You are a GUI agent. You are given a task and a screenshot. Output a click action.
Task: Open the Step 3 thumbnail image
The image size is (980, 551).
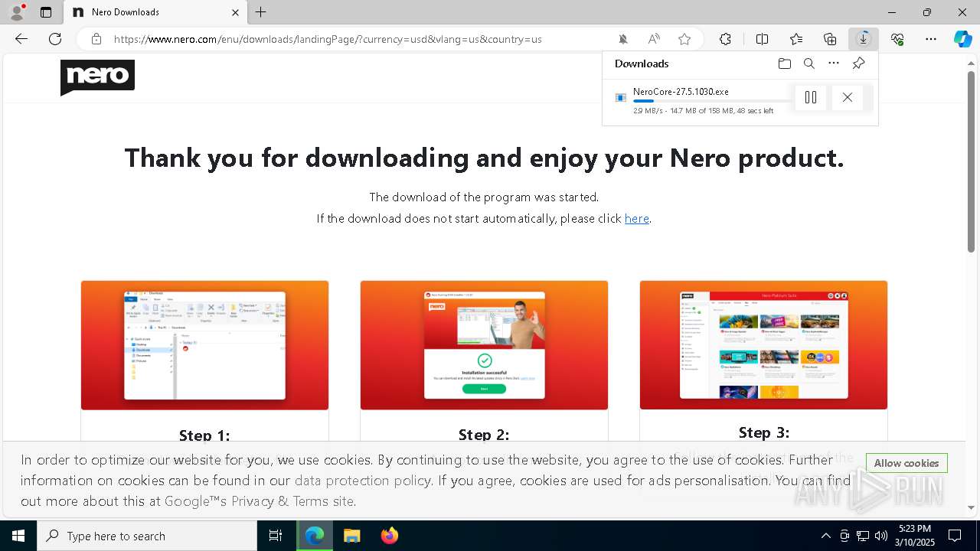(x=763, y=345)
